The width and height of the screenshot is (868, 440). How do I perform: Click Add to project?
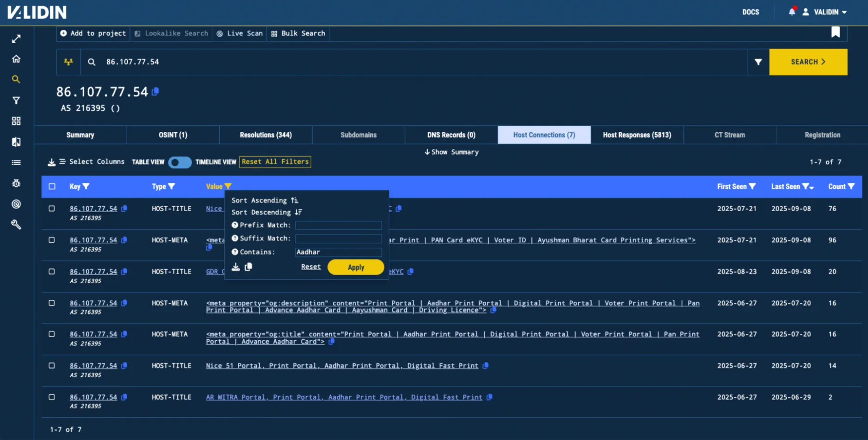click(93, 33)
